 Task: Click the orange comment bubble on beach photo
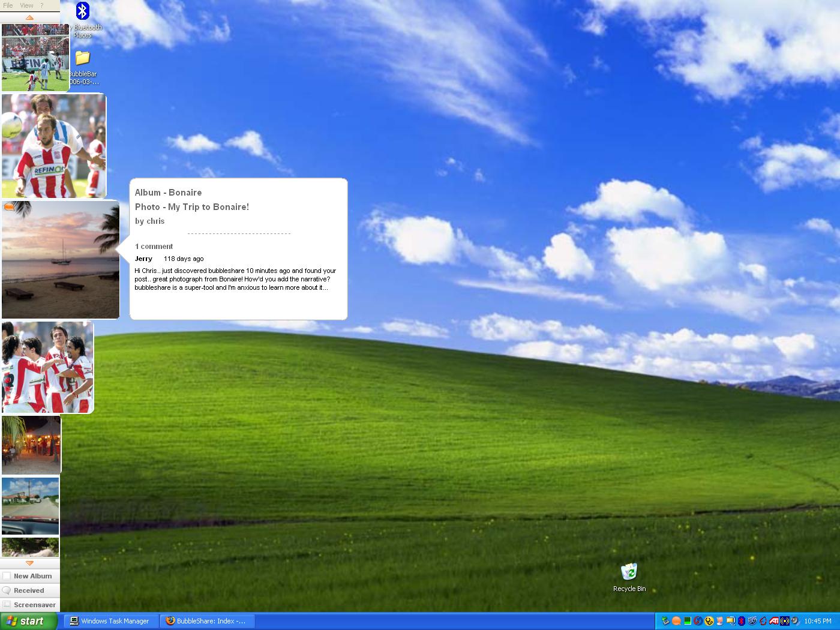click(x=10, y=207)
